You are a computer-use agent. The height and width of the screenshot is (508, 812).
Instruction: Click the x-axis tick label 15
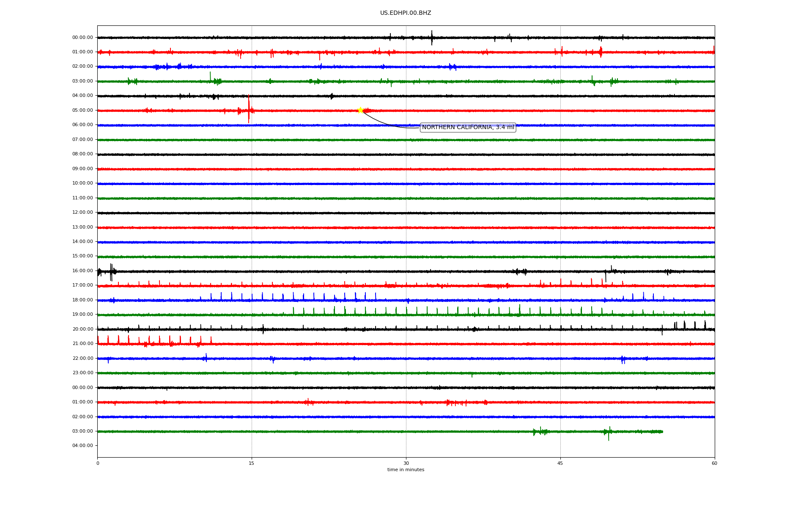252,463
